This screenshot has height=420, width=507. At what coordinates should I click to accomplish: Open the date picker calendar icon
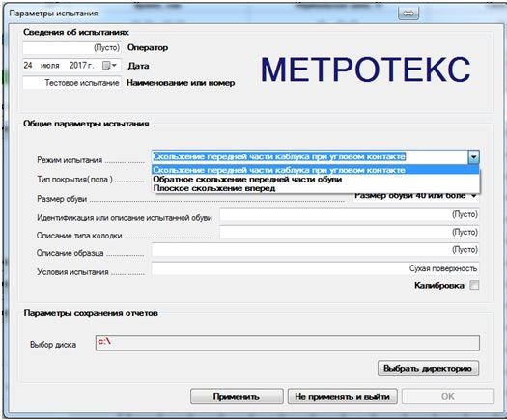click(x=109, y=66)
